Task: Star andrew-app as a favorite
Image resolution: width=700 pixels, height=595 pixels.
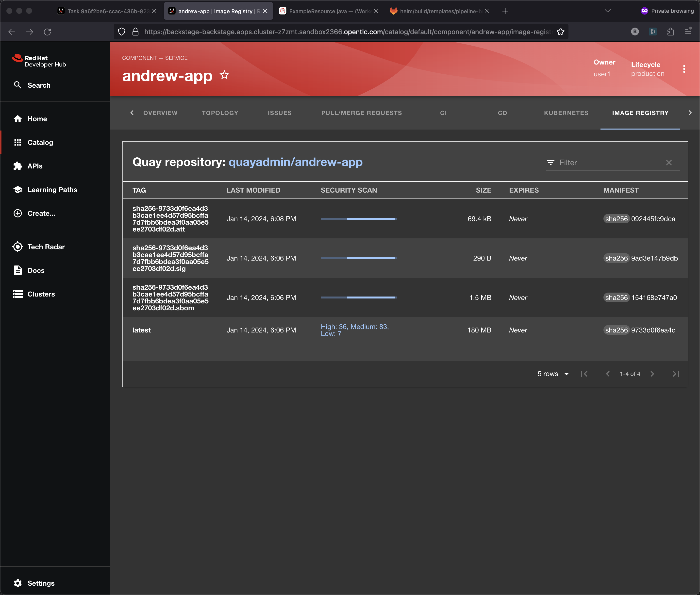Action: [224, 75]
